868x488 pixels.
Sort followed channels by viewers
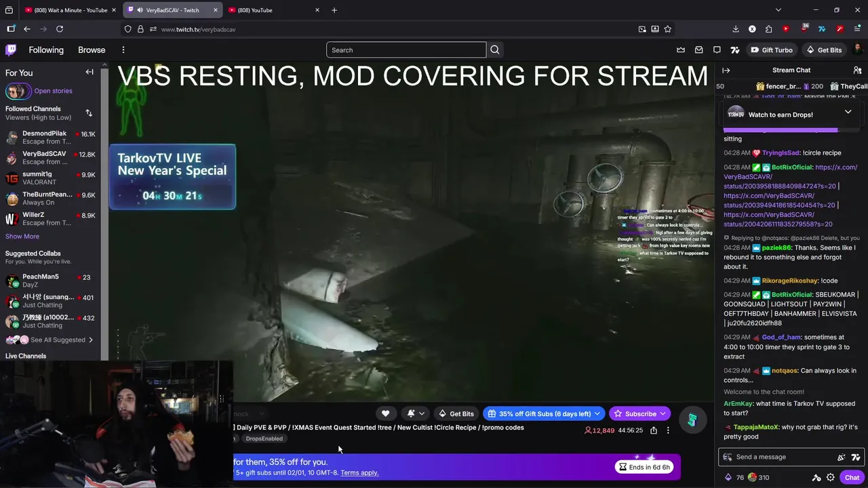[89, 113]
